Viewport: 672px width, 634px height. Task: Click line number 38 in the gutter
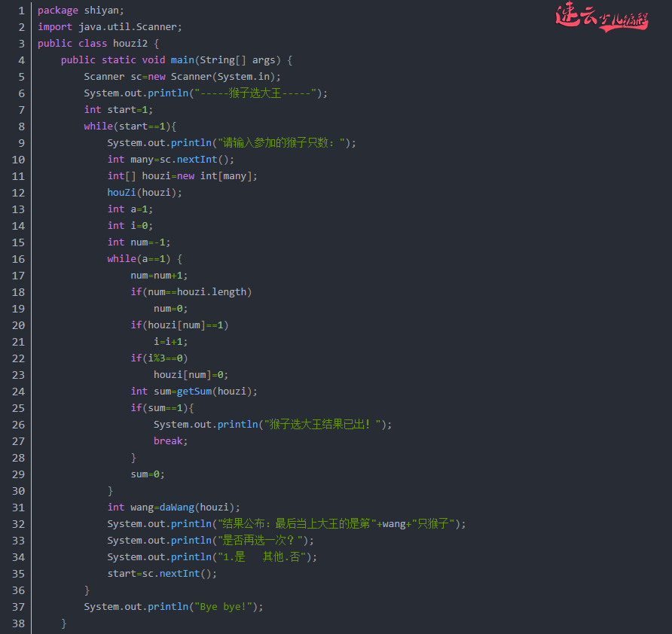(18, 623)
